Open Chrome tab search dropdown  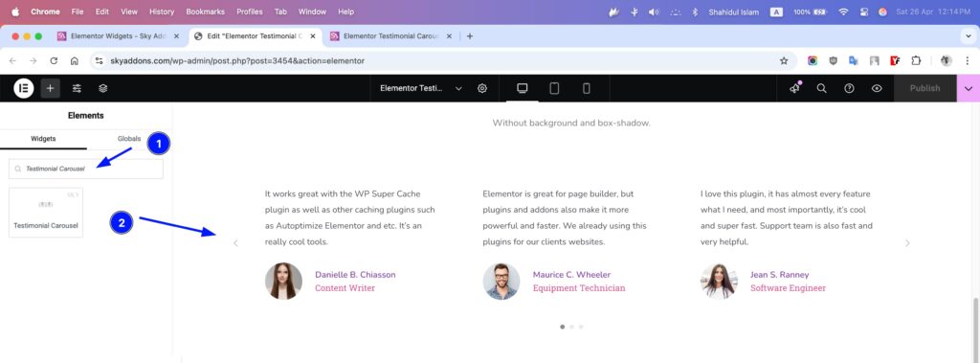coord(968,36)
